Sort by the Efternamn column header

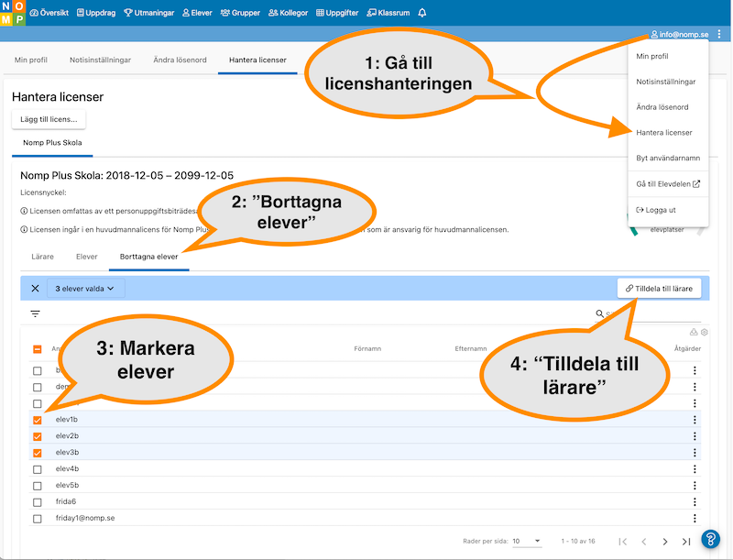[471, 348]
